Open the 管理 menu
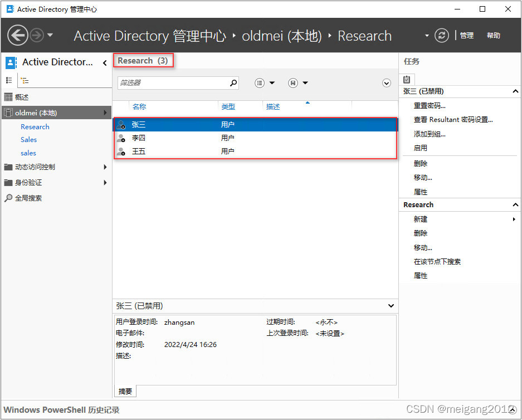 pos(466,35)
